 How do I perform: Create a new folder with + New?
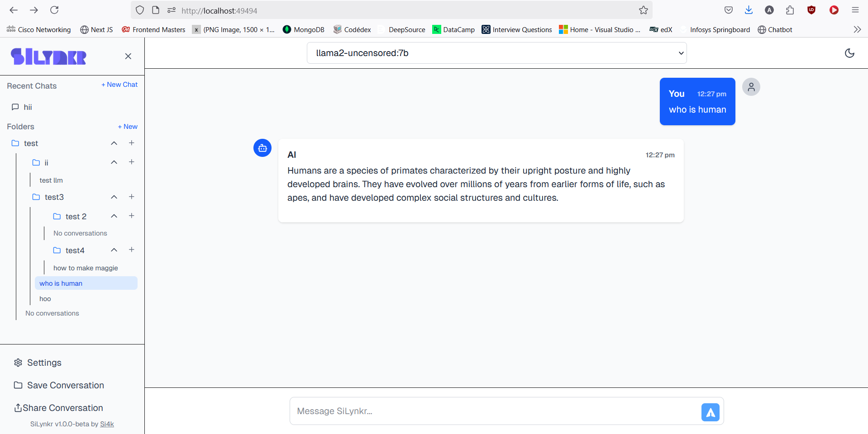point(128,127)
